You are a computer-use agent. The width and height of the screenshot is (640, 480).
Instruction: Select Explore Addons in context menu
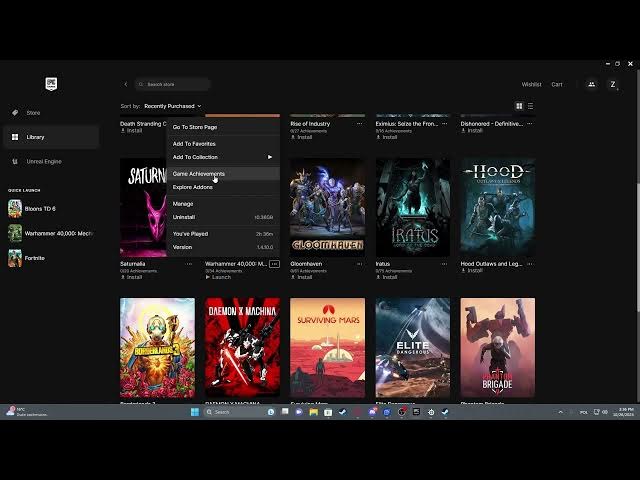point(223,187)
